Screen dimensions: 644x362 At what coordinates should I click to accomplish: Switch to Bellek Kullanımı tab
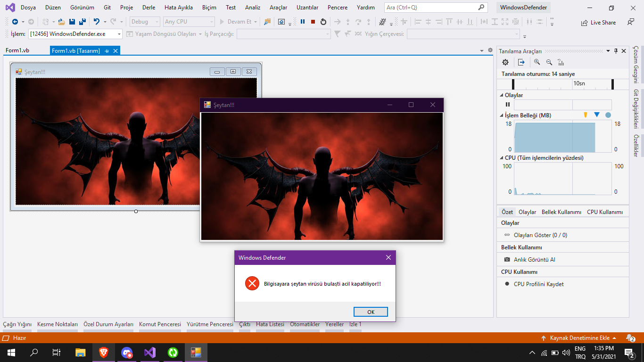pos(561,212)
